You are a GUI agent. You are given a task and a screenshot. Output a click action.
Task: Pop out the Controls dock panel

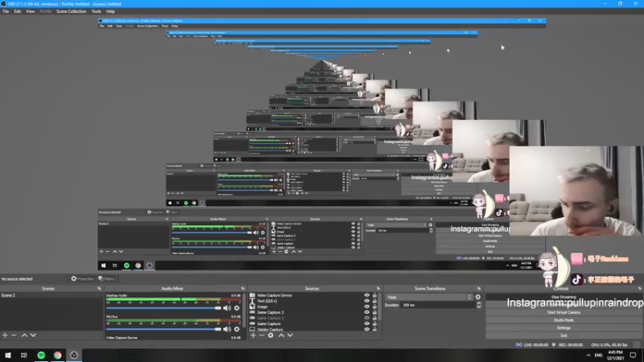coord(639,289)
